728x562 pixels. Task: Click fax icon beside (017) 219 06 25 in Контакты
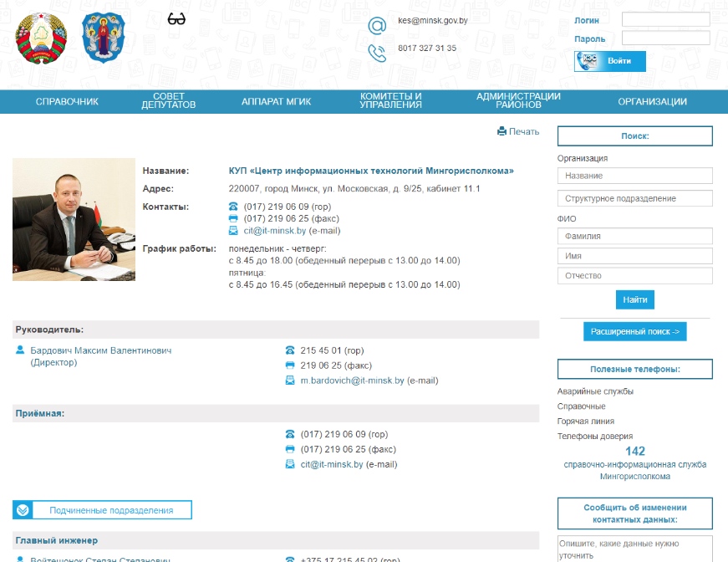click(233, 219)
